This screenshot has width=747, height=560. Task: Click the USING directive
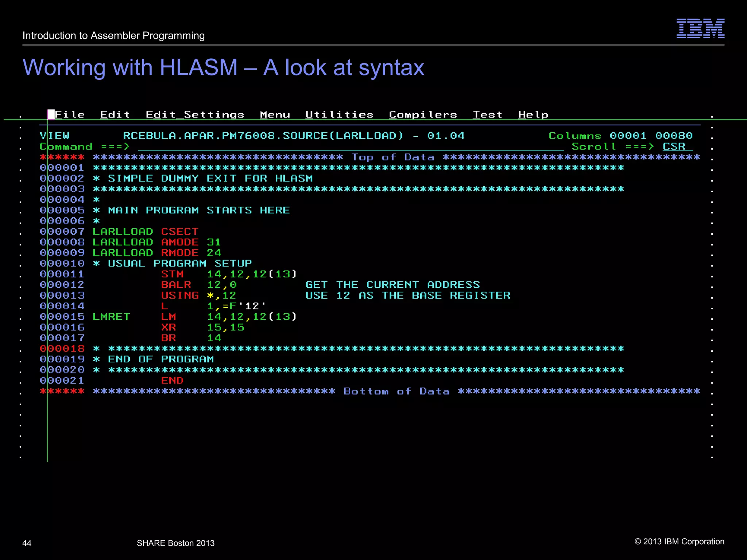180,295
